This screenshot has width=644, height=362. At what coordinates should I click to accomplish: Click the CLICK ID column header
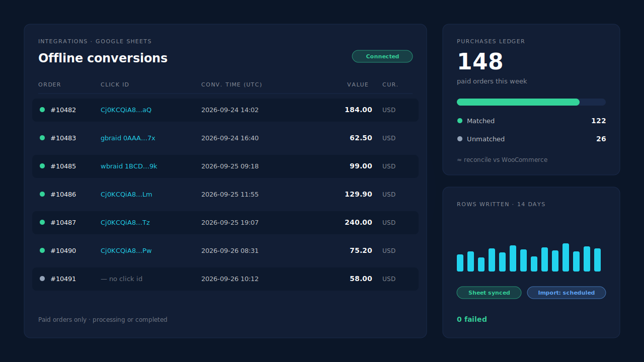point(115,84)
